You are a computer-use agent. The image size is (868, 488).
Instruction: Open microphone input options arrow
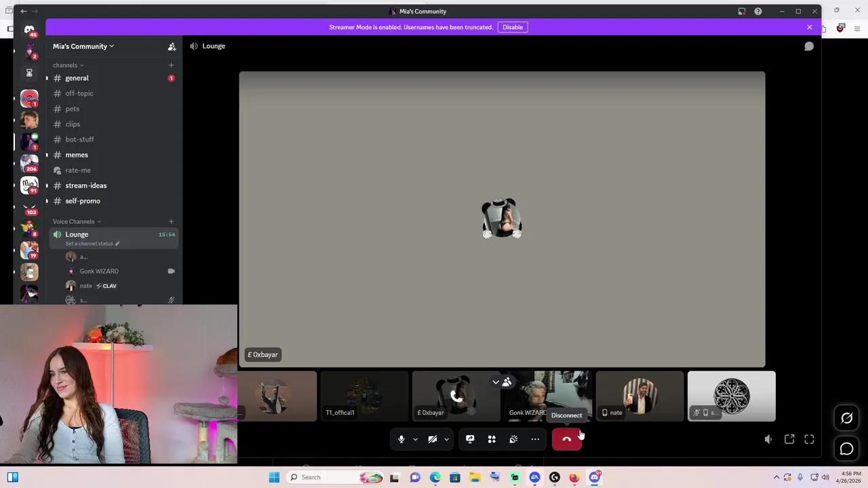click(x=415, y=439)
